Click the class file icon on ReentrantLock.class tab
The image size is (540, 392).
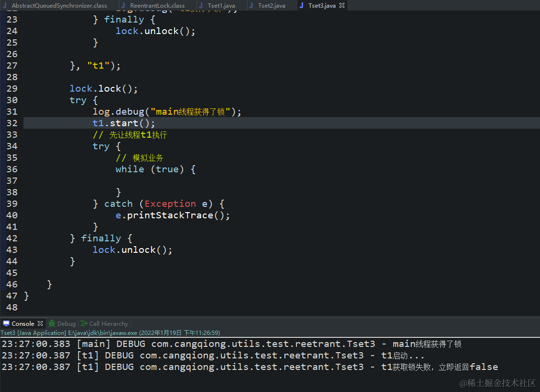click(123, 5)
